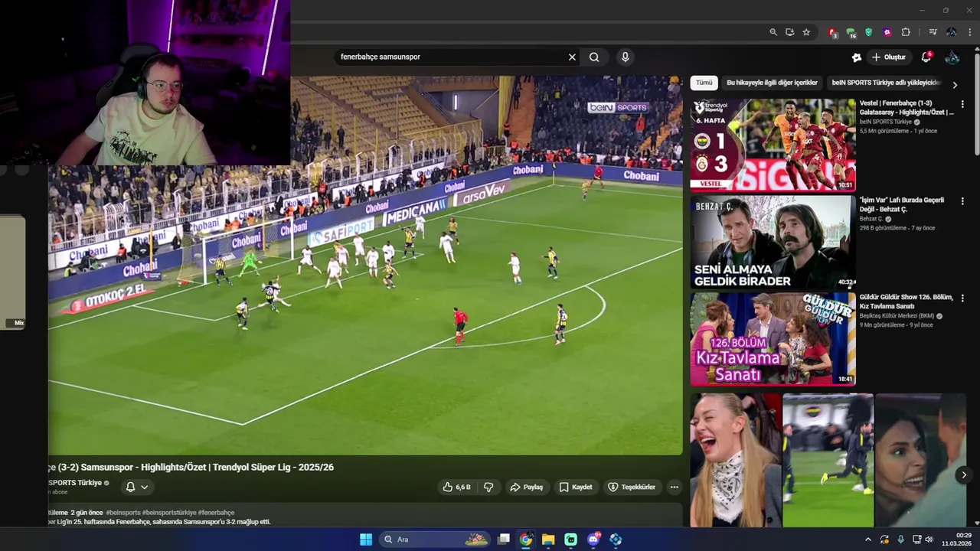Click the install app icon in address bar
980x551 pixels.
790,32
